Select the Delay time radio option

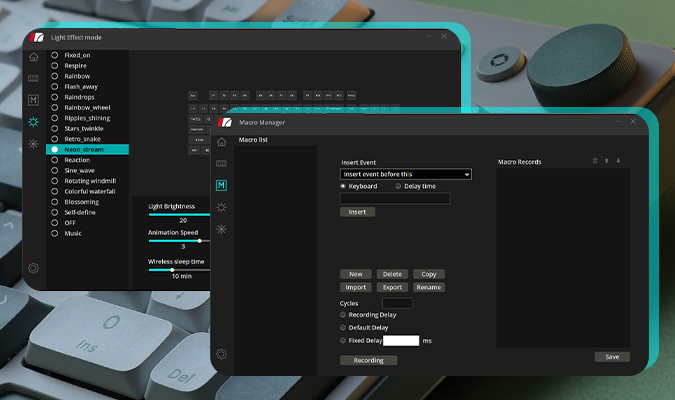(x=399, y=186)
